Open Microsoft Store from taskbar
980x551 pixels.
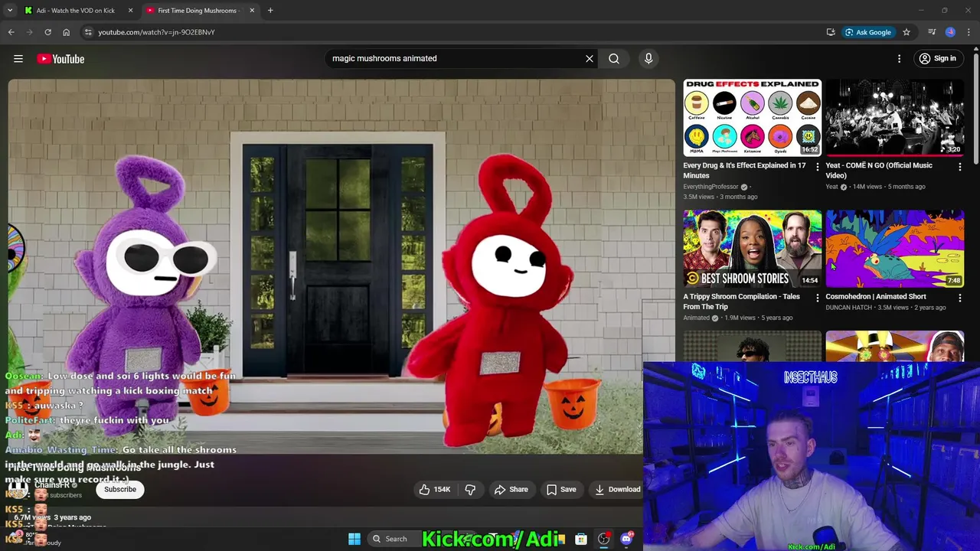(581, 539)
